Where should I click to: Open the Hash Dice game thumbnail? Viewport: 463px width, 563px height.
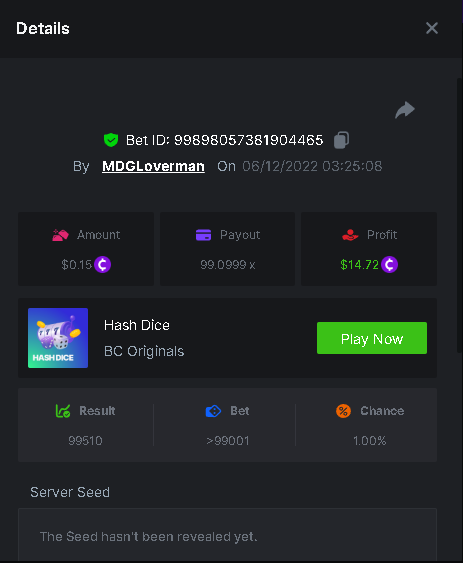(58, 338)
